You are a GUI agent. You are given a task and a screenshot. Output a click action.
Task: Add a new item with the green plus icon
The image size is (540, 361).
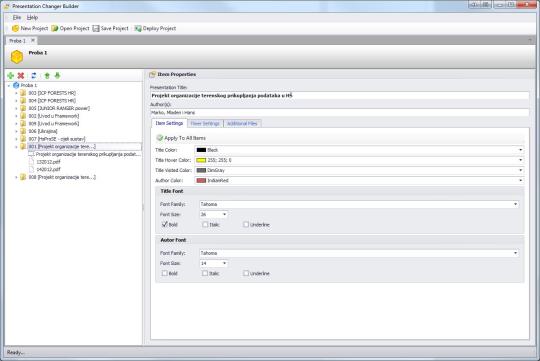click(x=11, y=75)
